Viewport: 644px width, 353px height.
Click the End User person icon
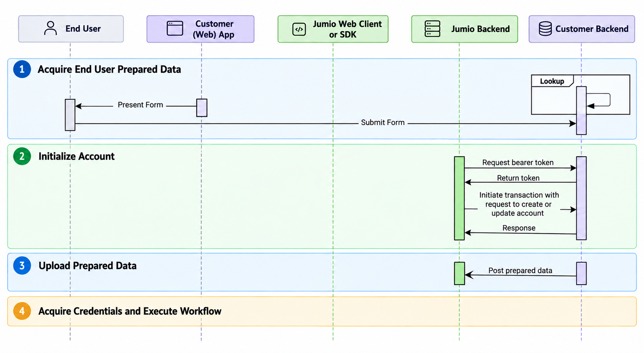[x=50, y=28]
